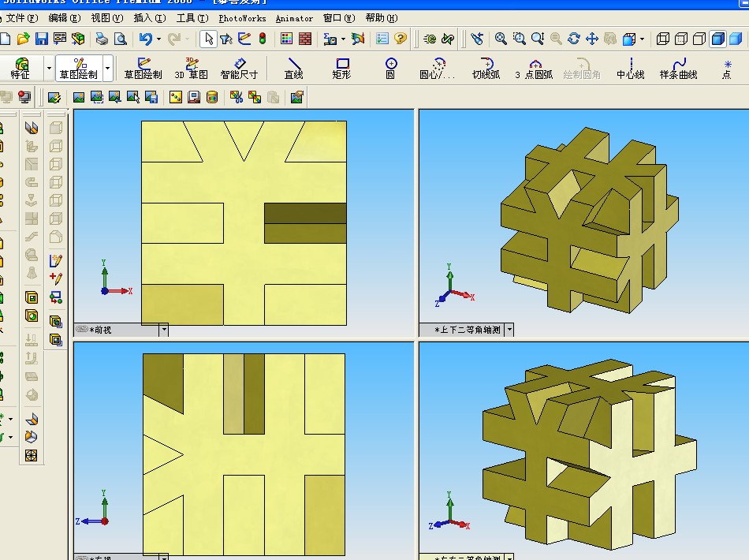Open the 文件 (File) menu
The width and height of the screenshot is (749, 560).
click(20, 18)
